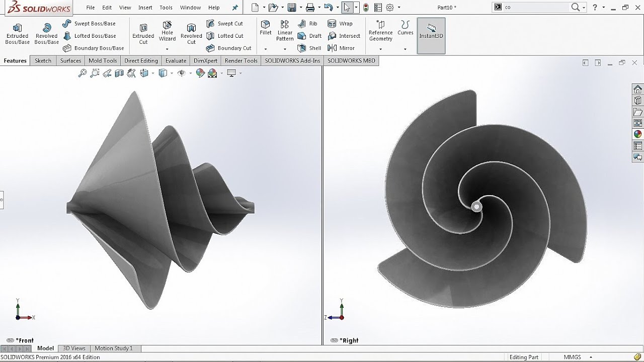
Task: Expand the Display Style dropdown arrow
Action: 172,73
